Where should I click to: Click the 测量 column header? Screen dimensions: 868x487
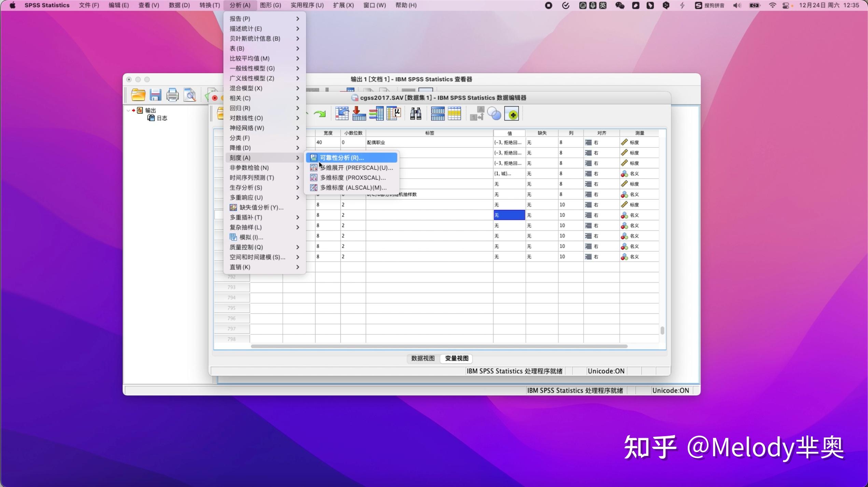click(x=639, y=133)
